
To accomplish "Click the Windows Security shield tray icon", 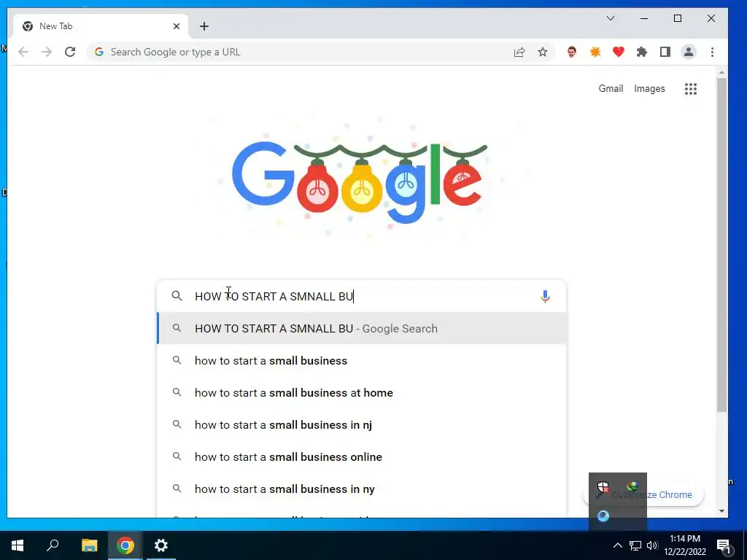I will click(x=603, y=487).
